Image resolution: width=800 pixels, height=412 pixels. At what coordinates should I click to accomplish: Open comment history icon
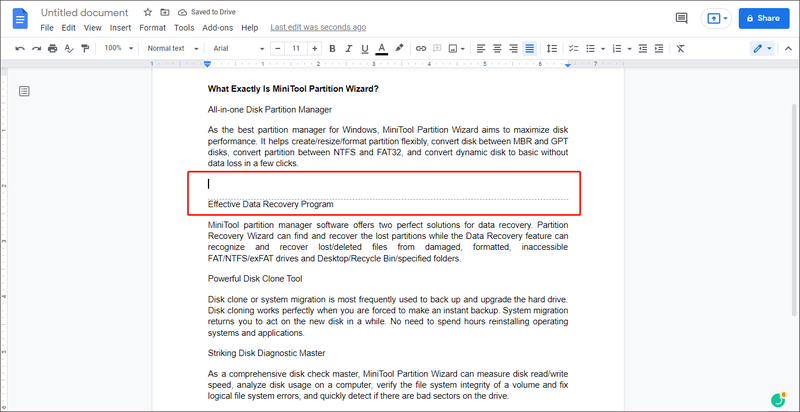coord(681,18)
